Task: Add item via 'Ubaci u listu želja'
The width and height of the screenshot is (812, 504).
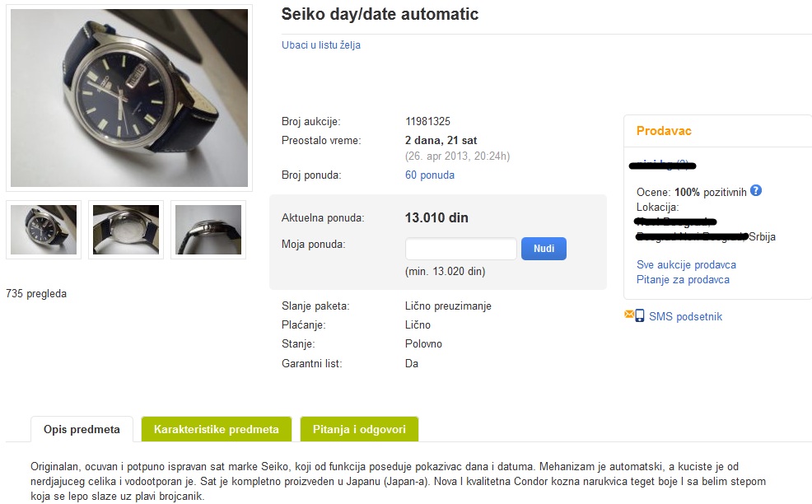Action: (321, 45)
